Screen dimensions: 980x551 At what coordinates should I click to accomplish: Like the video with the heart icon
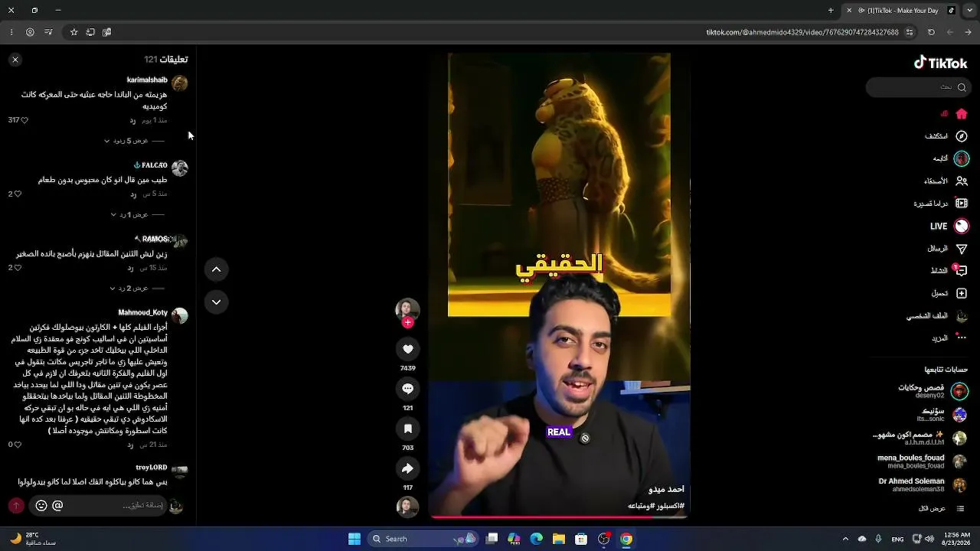pos(407,349)
